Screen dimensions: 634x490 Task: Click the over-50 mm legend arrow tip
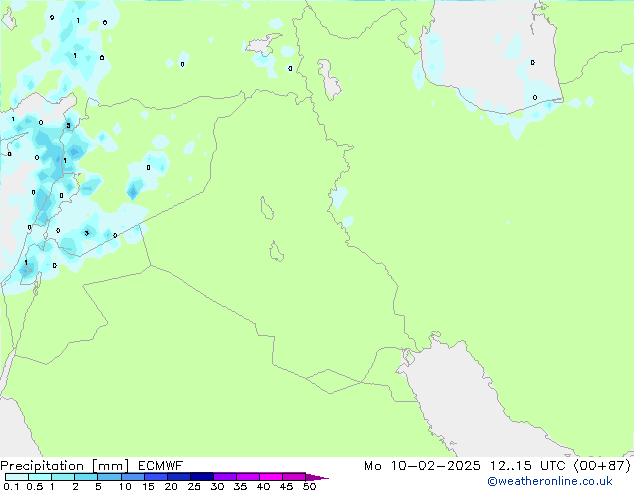click(319, 478)
